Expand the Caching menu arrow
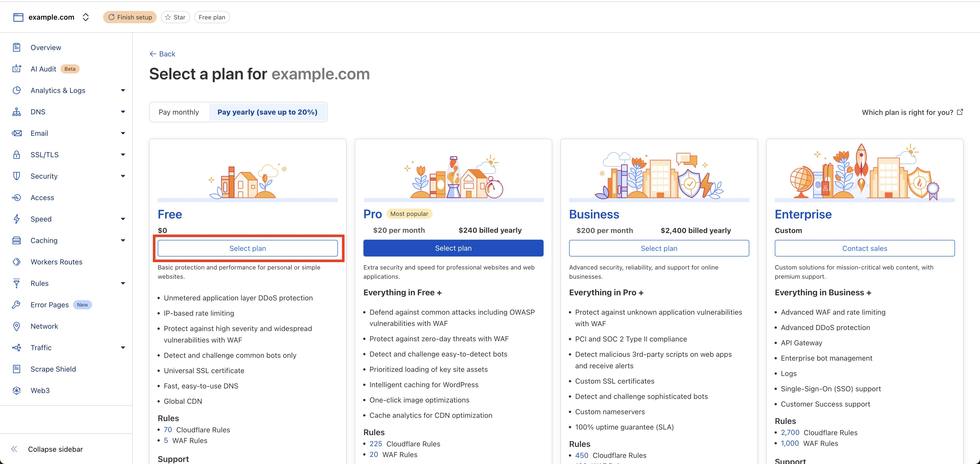980x464 pixels. point(123,241)
